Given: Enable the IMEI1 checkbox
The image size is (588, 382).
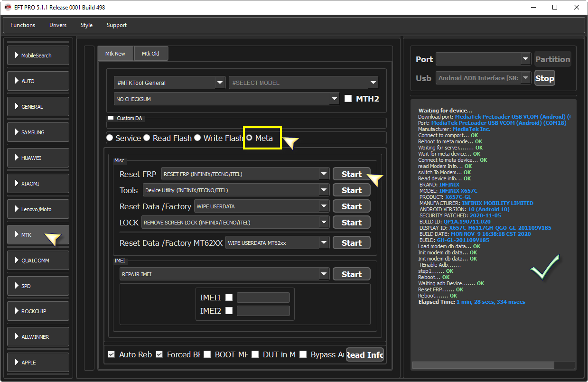Looking at the screenshot, I should (x=229, y=298).
